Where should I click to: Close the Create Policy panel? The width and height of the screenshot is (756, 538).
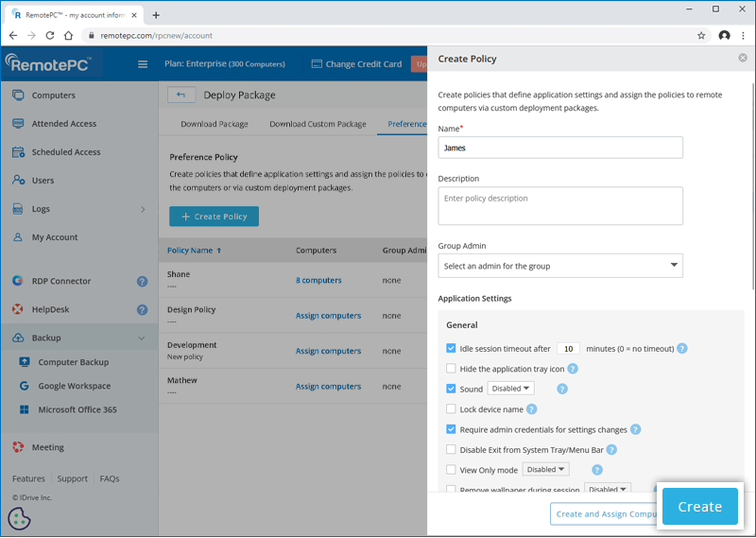(743, 59)
